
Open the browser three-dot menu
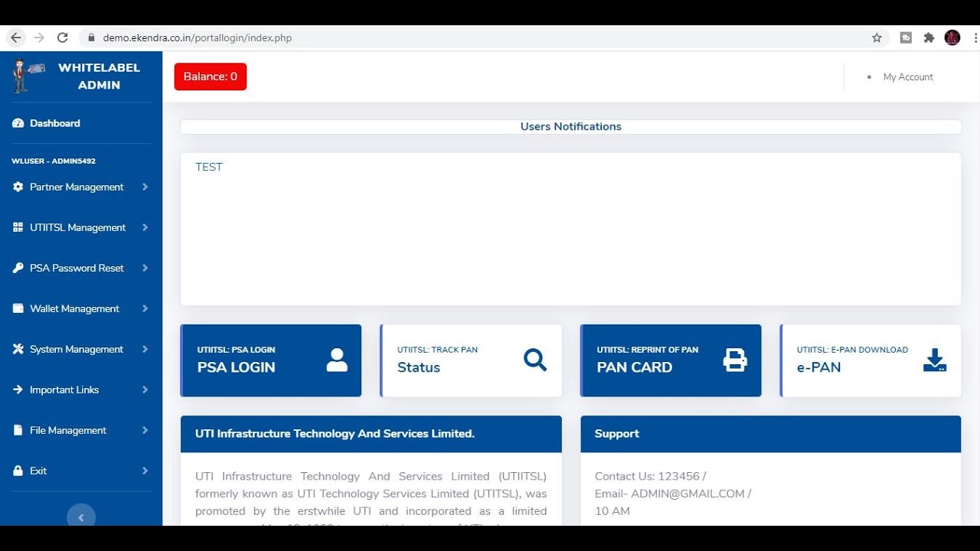coord(975,37)
